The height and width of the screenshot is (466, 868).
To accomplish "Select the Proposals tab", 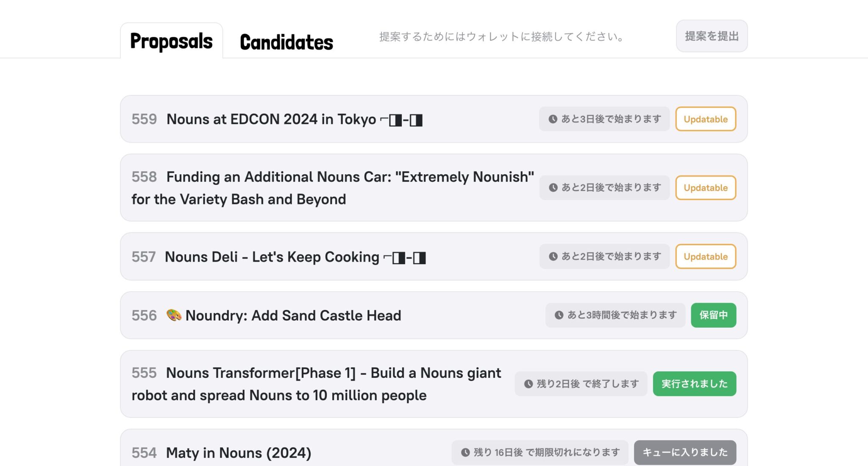I will [x=171, y=41].
